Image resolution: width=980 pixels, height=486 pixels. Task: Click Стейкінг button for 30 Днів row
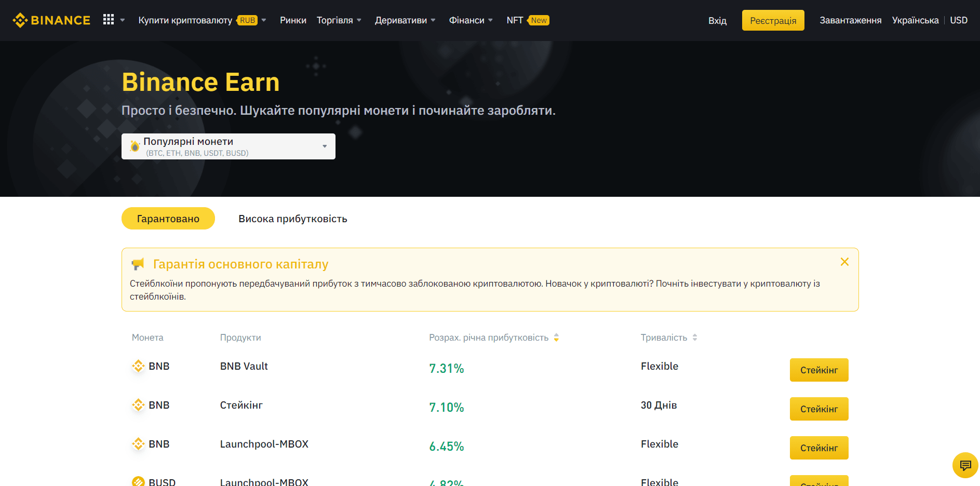tap(819, 409)
